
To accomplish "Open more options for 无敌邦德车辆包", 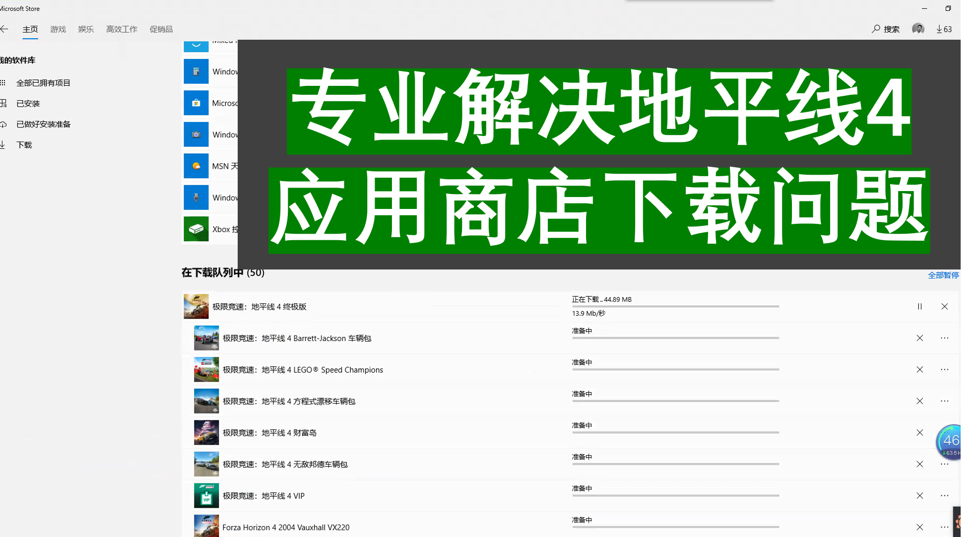I will tap(944, 464).
